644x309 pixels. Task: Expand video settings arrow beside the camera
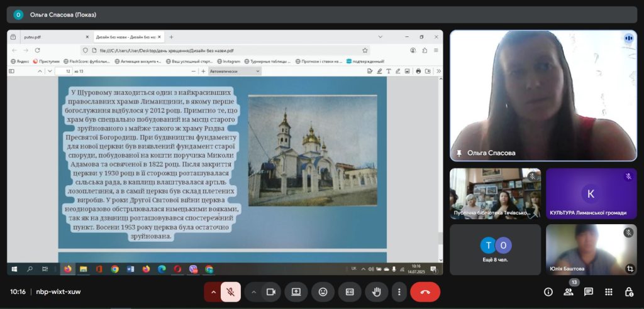tap(254, 292)
